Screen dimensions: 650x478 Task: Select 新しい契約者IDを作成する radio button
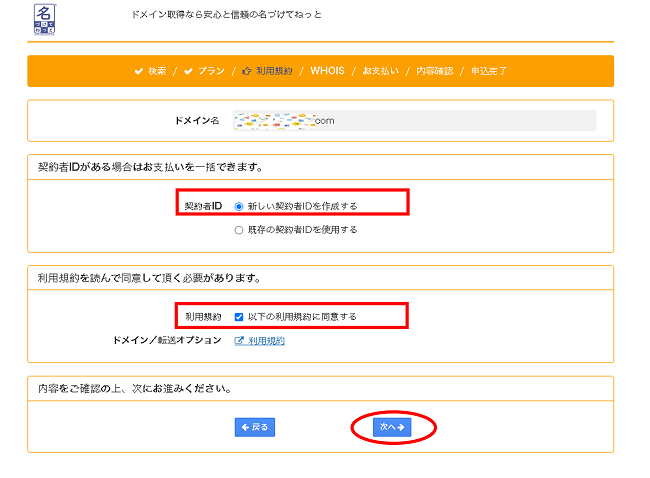[x=238, y=206]
